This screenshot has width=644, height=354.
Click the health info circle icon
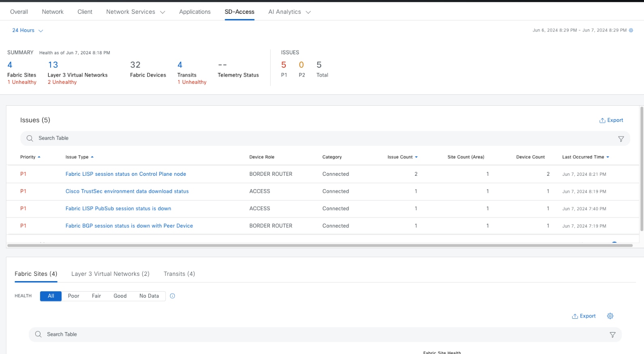[172, 296]
